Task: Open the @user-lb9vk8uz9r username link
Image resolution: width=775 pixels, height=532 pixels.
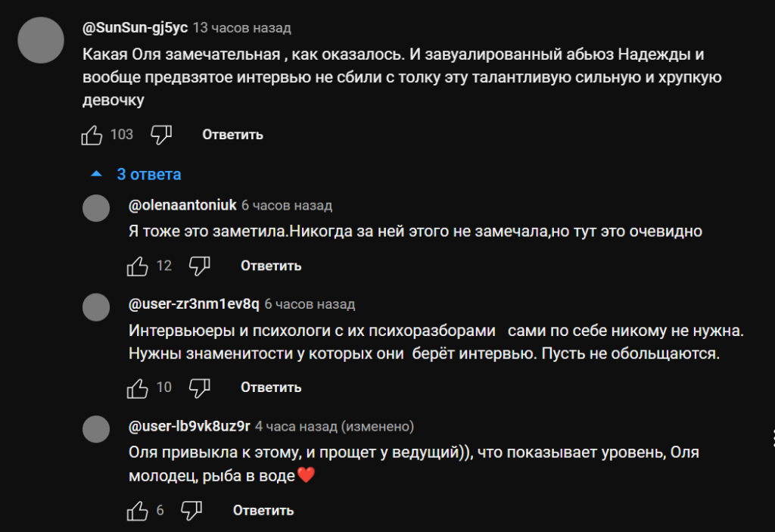Action: click(x=190, y=427)
